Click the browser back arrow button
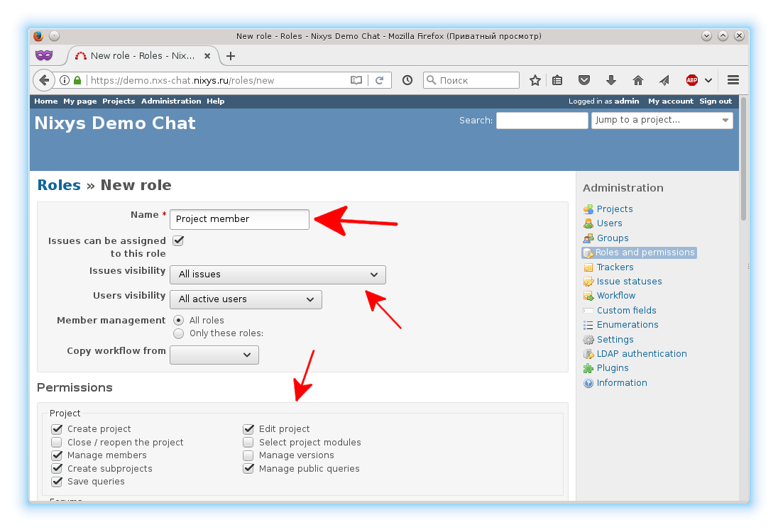This screenshot has width=778, height=532. [x=44, y=80]
